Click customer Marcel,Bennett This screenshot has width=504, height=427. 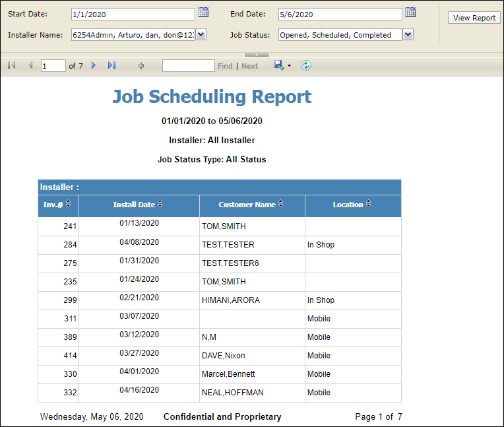[x=228, y=374]
